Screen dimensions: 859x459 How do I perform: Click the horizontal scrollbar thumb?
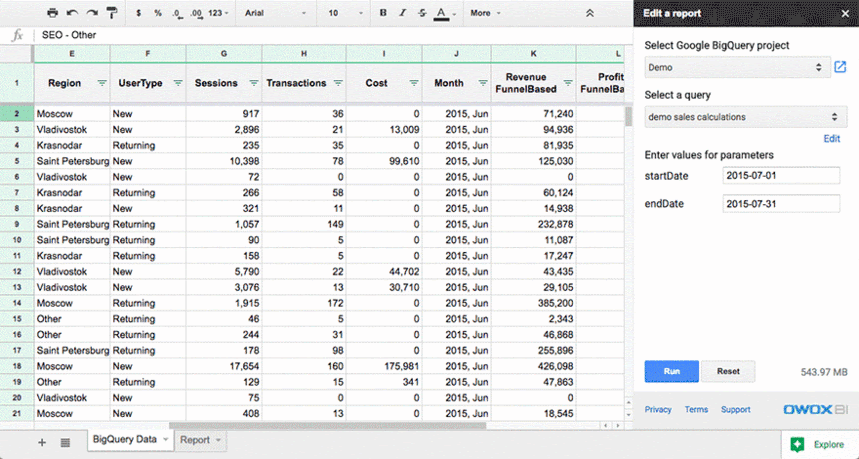(327, 426)
